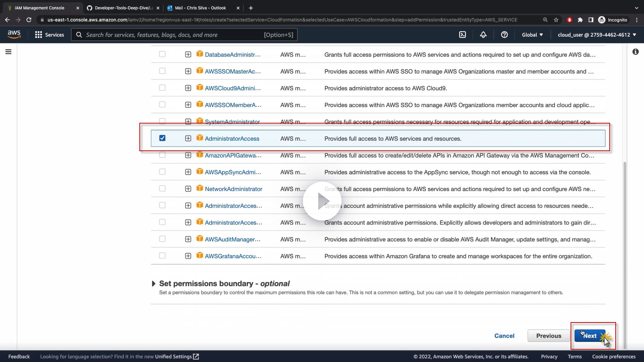Viewport: 644px width, 362px height.
Task: Open the help question mark menu
Action: pos(504,35)
